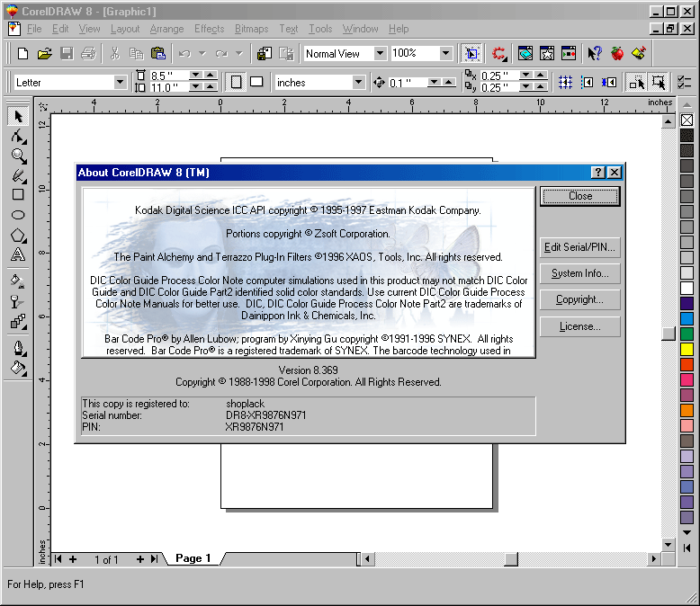This screenshot has width=700, height=606.
Task: Click the What's This help pointer icon
Action: point(595,54)
